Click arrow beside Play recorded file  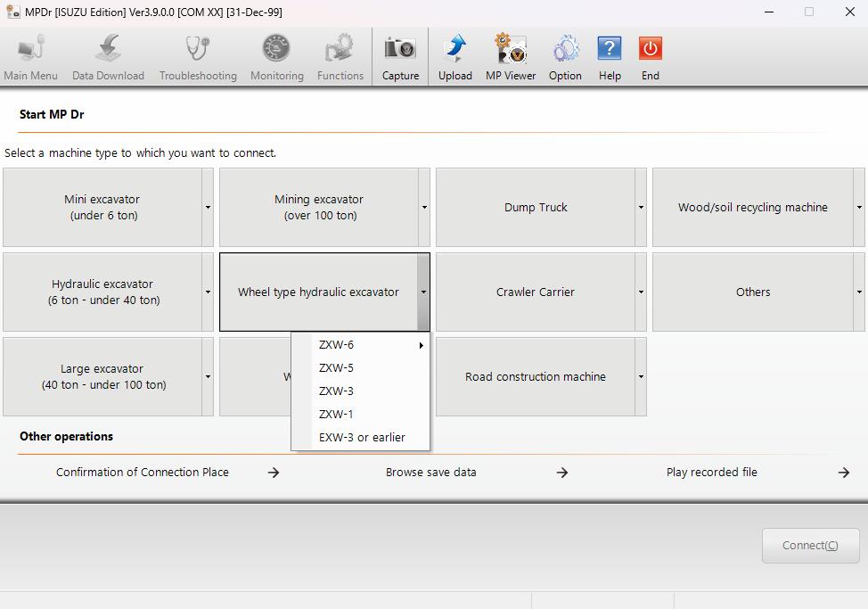pyautogui.click(x=844, y=473)
